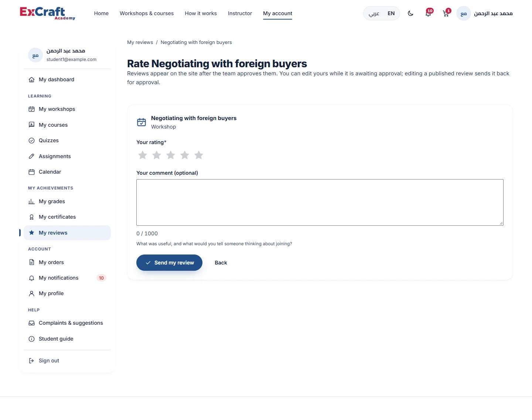This screenshot has height=420, width=532.
Task: Open the notifications bell in header
Action: (x=429, y=13)
